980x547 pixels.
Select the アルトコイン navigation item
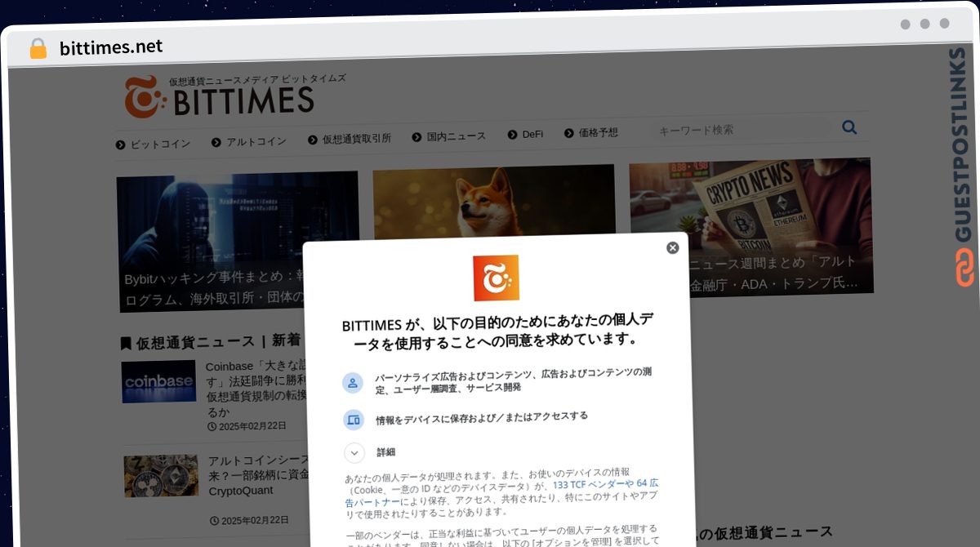tap(249, 141)
